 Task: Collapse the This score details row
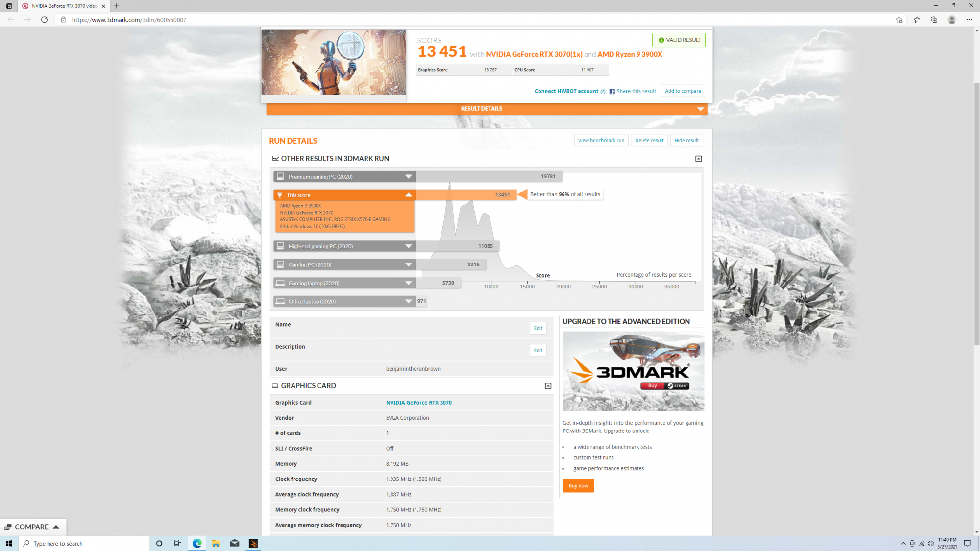tap(408, 195)
